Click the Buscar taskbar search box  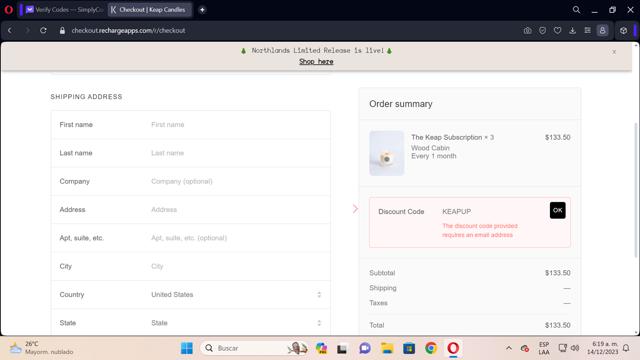(253, 348)
